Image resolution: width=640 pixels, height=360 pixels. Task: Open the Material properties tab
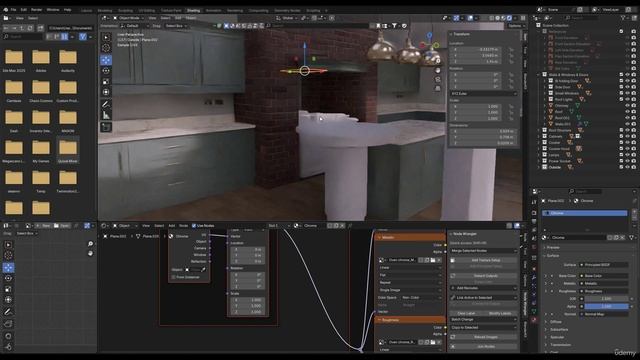[534, 320]
